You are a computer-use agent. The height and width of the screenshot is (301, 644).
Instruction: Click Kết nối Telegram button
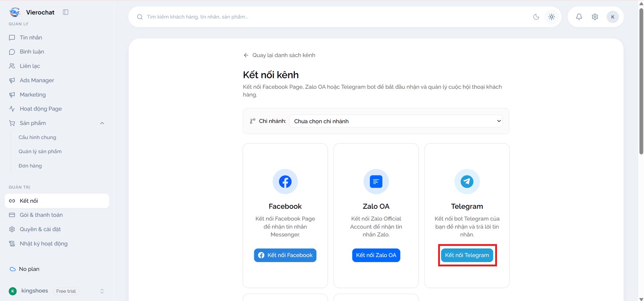[467, 255]
